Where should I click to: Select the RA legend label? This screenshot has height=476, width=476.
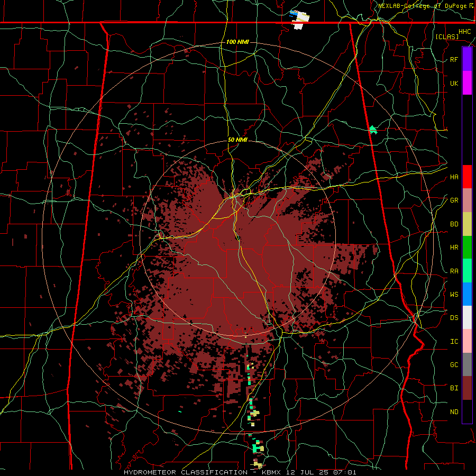(x=454, y=271)
